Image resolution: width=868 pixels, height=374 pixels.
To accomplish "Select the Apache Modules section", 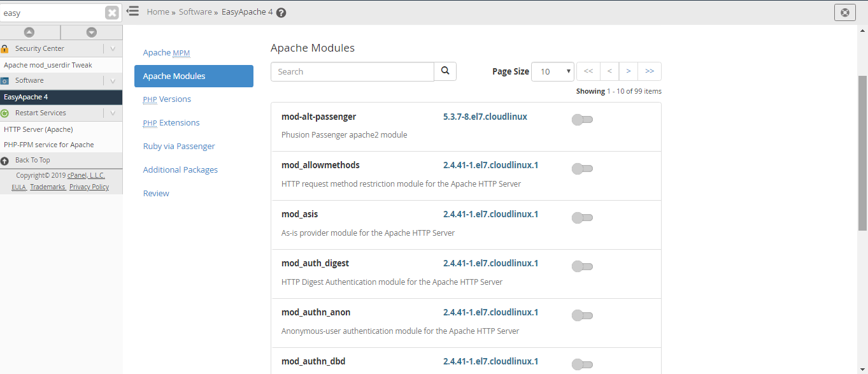I will (194, 76).
